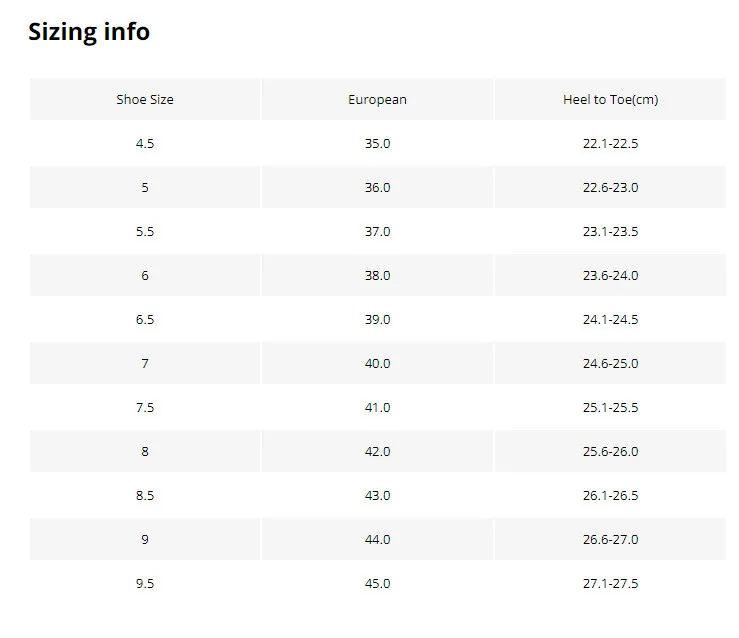Click the Shoe Size column header

click(145, 100)
